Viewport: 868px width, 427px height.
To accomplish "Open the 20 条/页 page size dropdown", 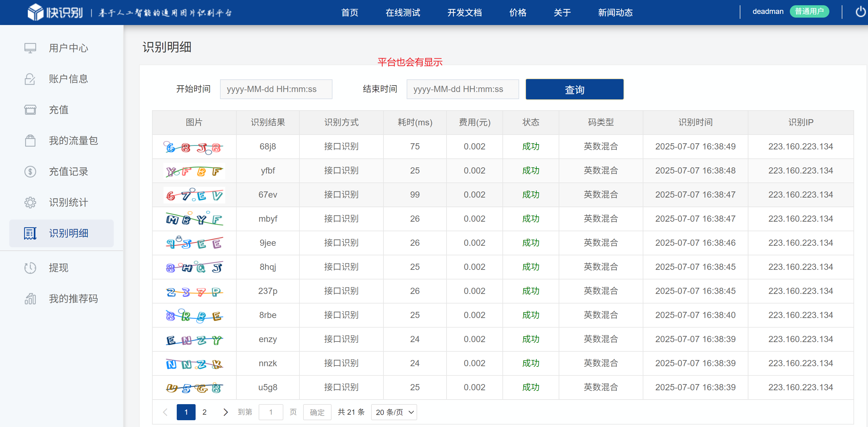I will (394, 412).
